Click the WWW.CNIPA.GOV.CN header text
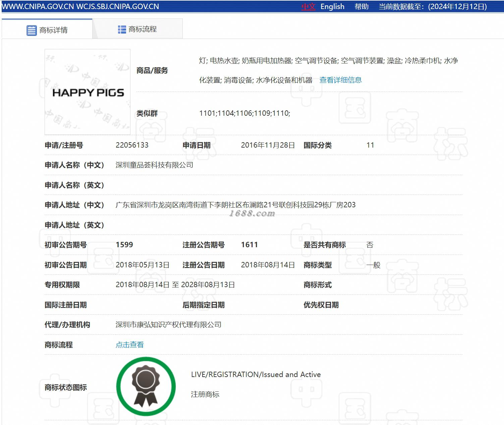Viewport: 504px width, 425px height. (x=38, y=7)
